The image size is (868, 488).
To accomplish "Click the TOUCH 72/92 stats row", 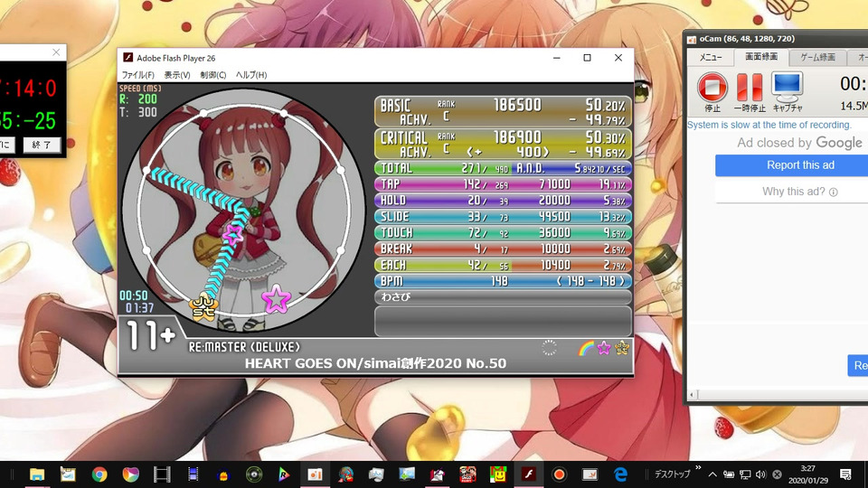I will (503, 232).
